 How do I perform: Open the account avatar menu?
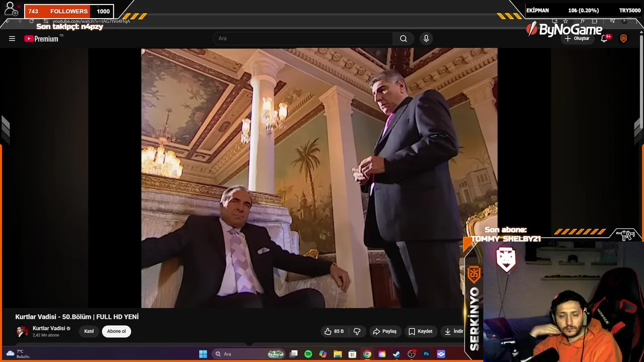pos(623,39)
